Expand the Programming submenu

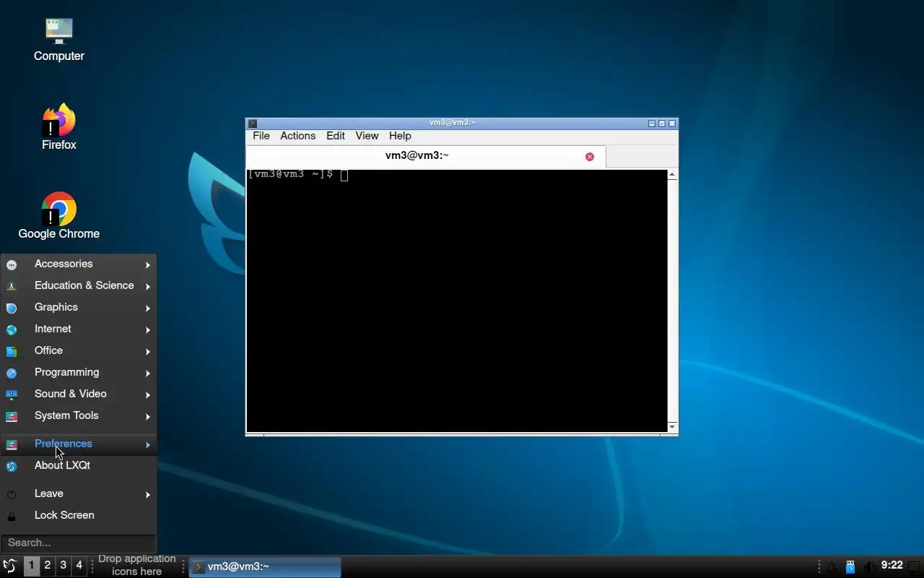point(79,373)
